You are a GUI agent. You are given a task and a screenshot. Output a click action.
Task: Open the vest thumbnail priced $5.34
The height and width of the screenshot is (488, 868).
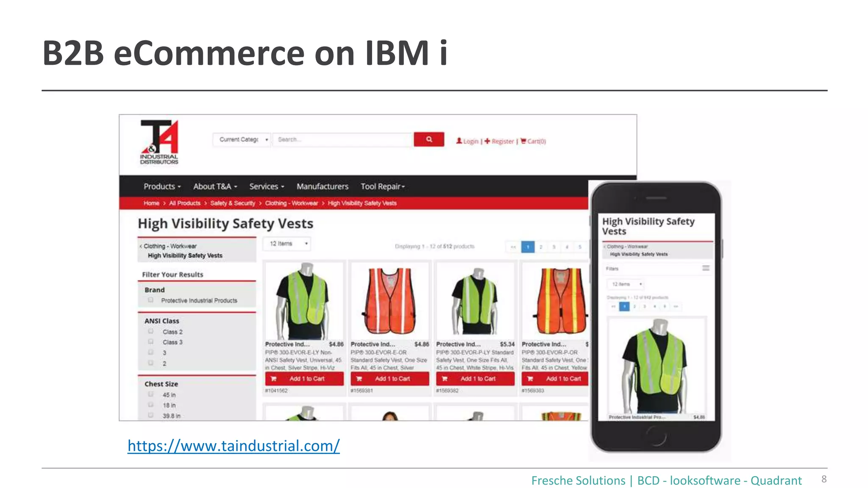point(475,301)
